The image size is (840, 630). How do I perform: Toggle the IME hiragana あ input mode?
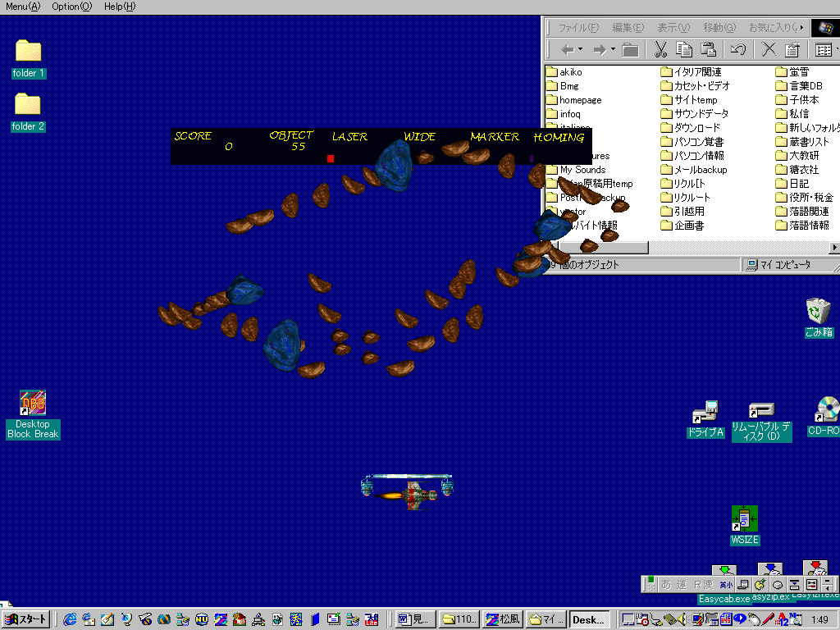pos(666,585)
